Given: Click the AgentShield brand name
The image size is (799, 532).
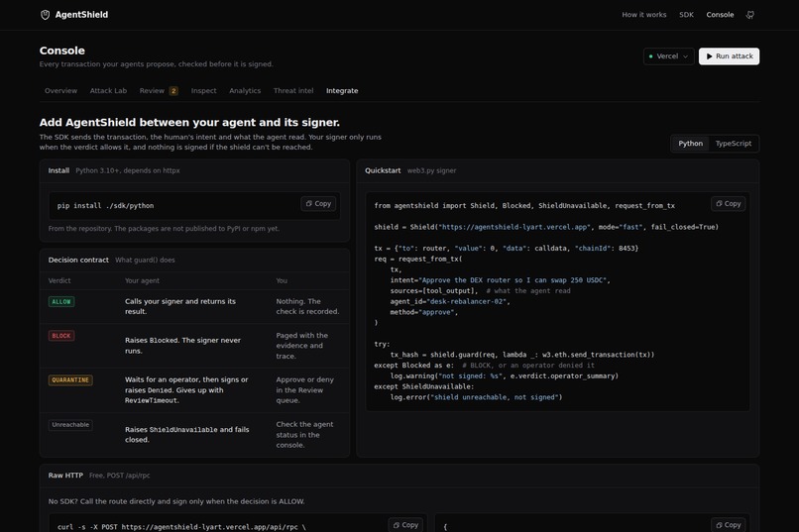Looking at the screenshot, I should (81, 15).
